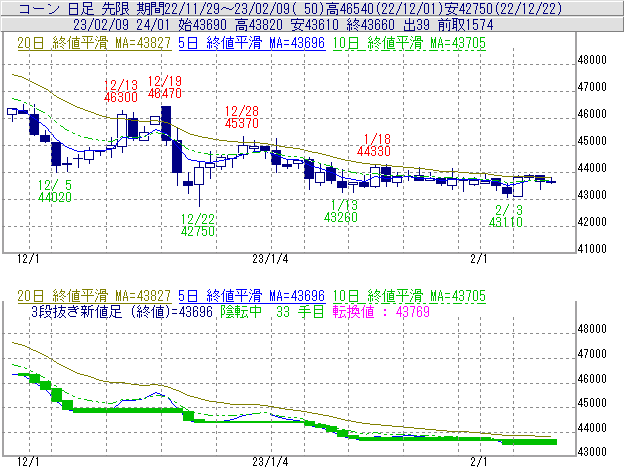Select the 12/5 44020 low label
624x475 pixels.
(x=55, y=191)
